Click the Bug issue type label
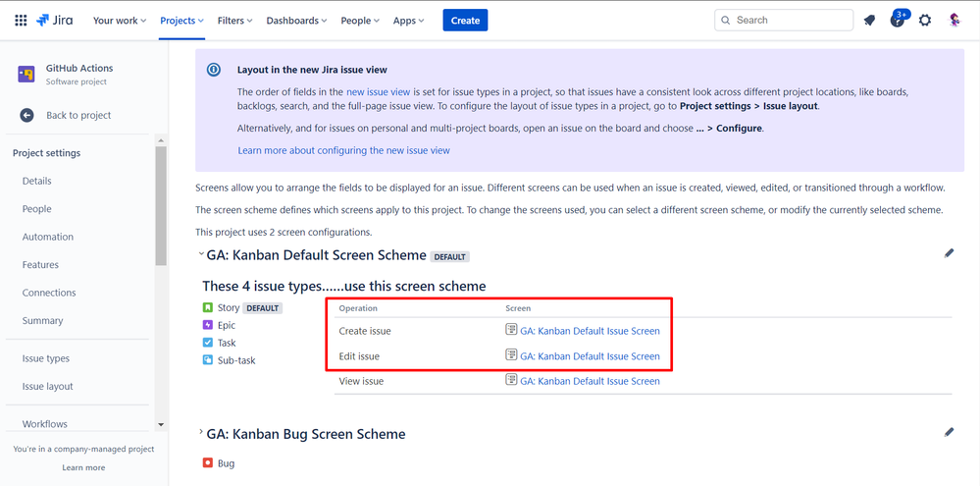The width and height of the screenshot is (980, 486). (x=227, y=463)
